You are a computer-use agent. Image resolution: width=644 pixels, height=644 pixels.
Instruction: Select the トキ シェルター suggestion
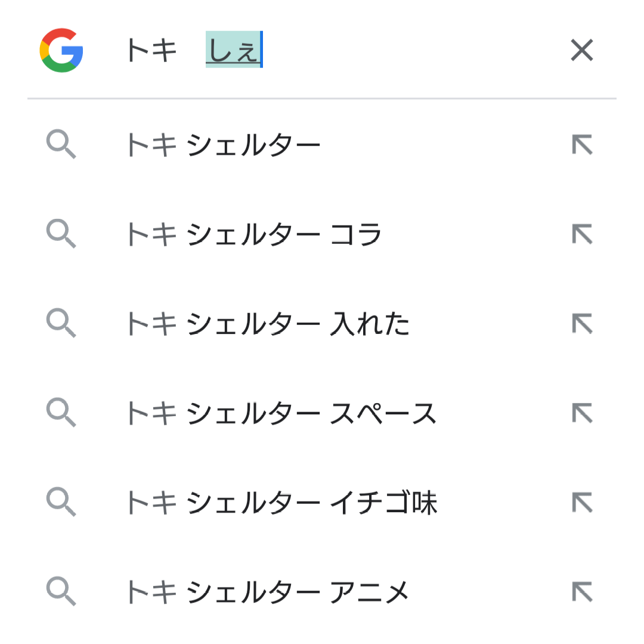pos(224,145)
